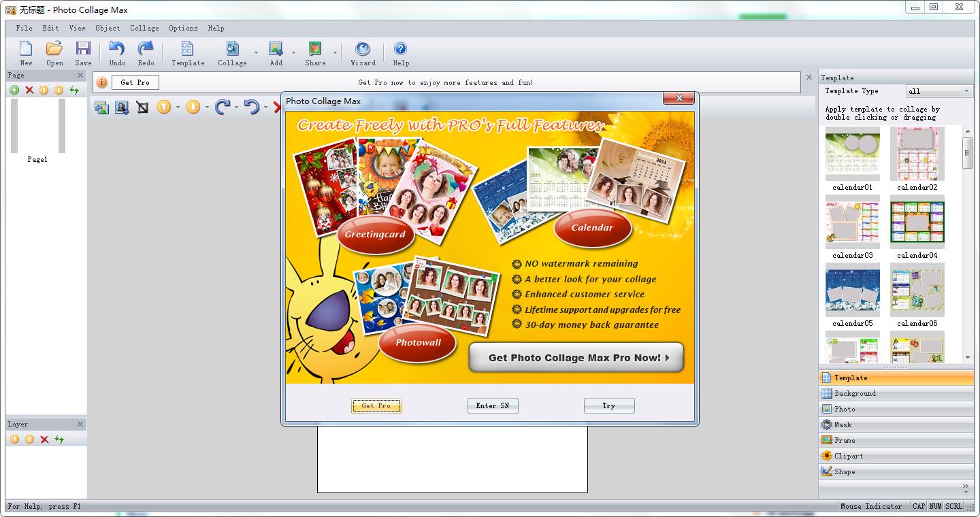
Task: Move page down in Page panel
Action: click(59, 90)
